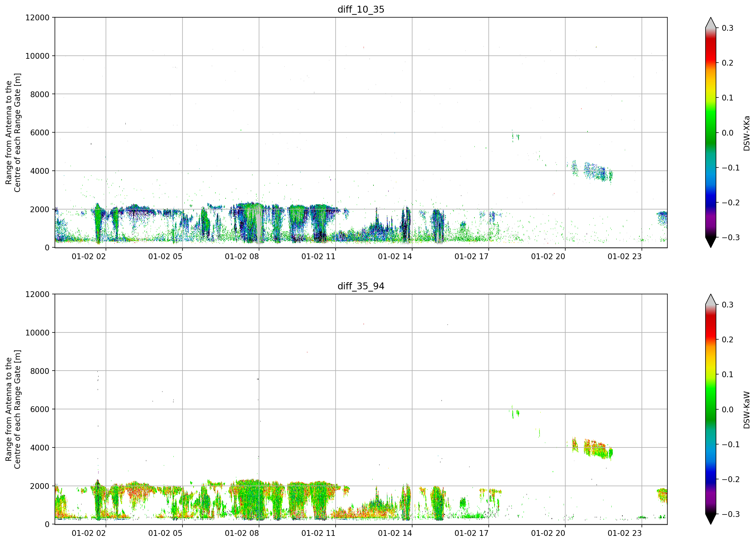This screenshot has width=756, height=543.
Task: Click the gray upper arrow of DSW-XKa colorbar
Action: point(711,23)
